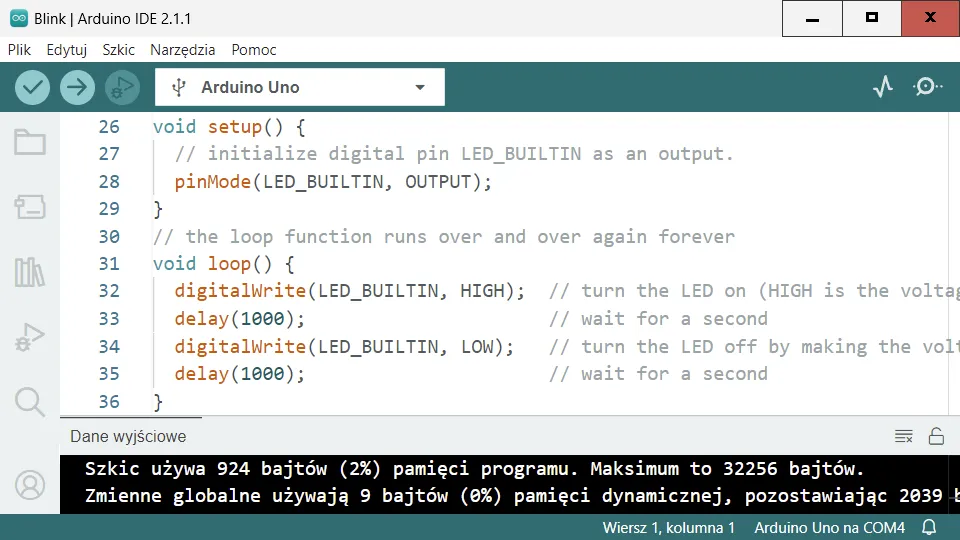Viewport: 960px width, 540px height.
Task: Open the Edytuj menu
Action: pyautogui.click(x=67, y=50)
